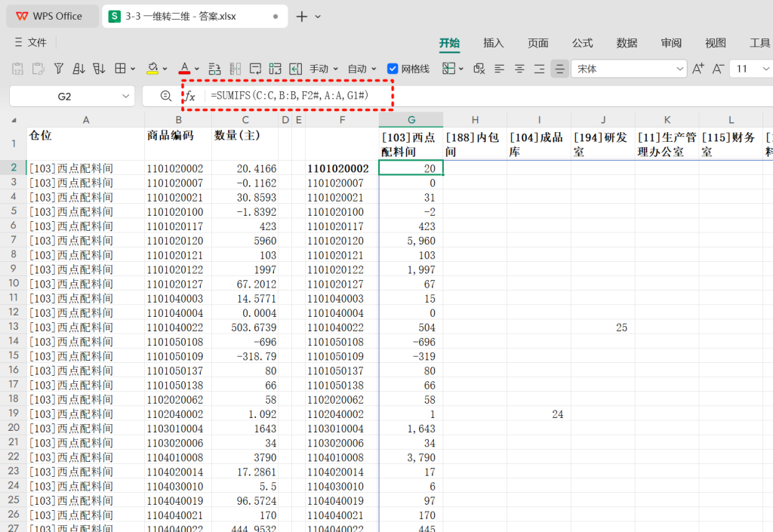The image size is (773, 532).
Task: Click header cell [188]内包间
Action: 475,143
